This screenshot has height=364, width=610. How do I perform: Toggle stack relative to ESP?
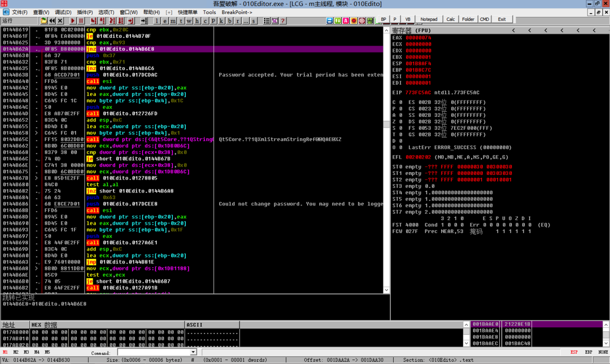coord(574,352)
